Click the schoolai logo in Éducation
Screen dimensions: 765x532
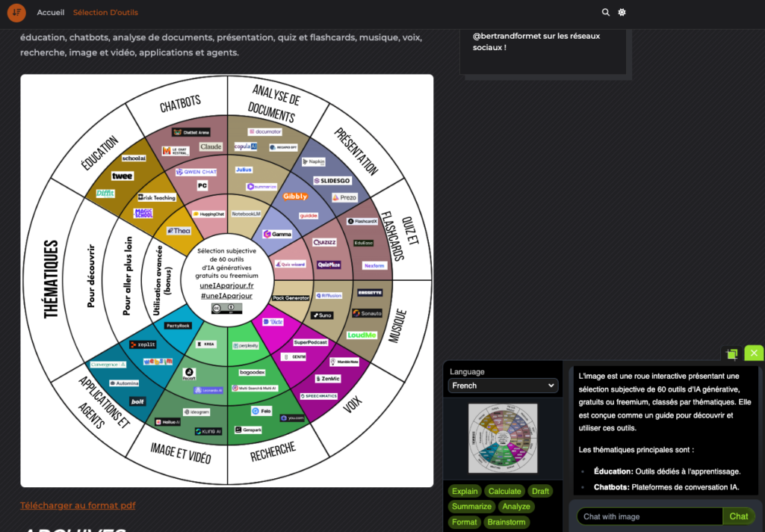[134, 158]
